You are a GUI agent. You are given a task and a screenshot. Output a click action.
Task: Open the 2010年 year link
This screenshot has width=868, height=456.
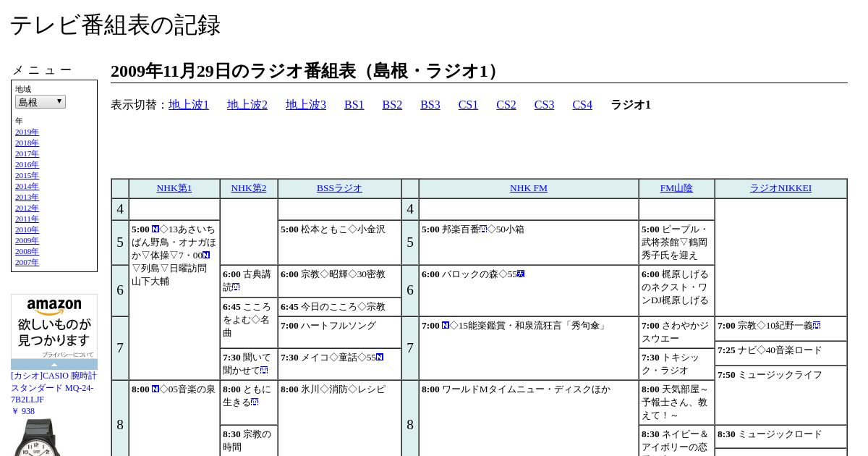point(27,229)
